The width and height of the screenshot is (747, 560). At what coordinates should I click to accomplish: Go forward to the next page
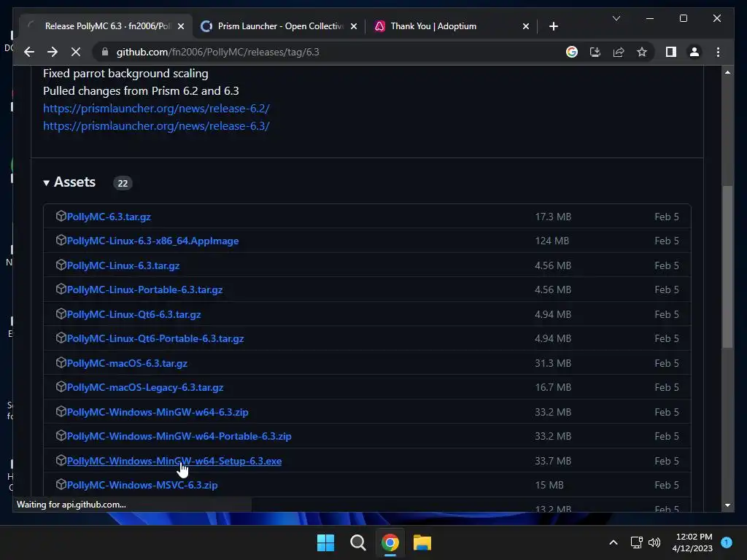(x=53, y=52)
